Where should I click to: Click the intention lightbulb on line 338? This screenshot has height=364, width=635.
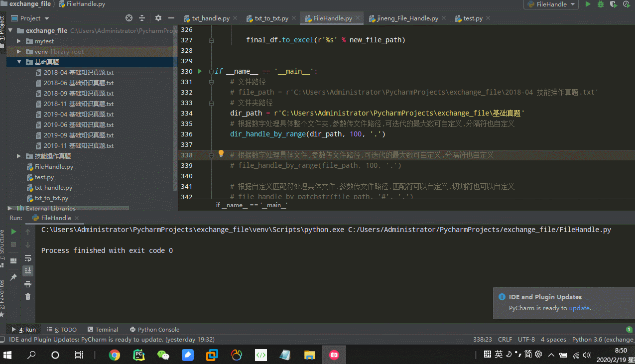(x=221, y=154)
